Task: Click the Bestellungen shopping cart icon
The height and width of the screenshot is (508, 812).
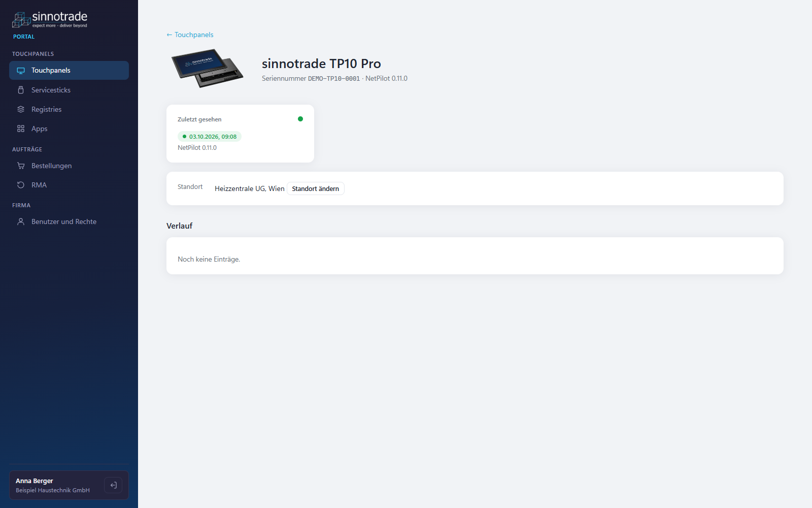Action: click(x=21, y=166)
